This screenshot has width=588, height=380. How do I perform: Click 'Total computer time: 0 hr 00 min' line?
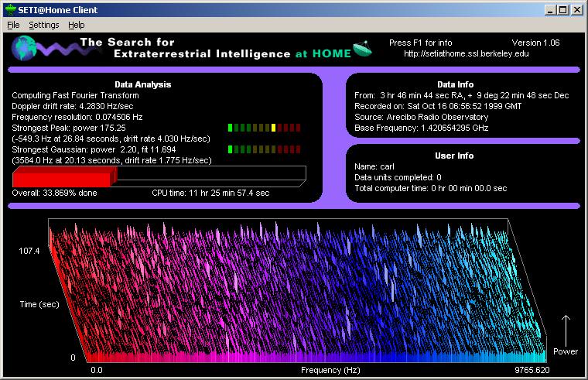430,188
